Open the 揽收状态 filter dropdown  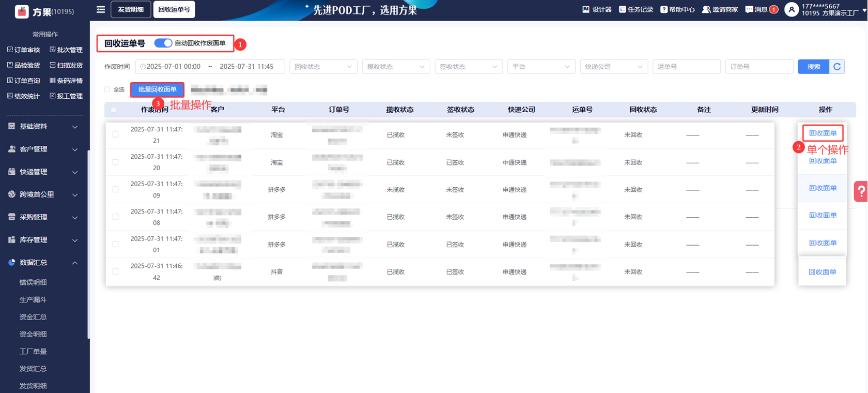point(396,67)
